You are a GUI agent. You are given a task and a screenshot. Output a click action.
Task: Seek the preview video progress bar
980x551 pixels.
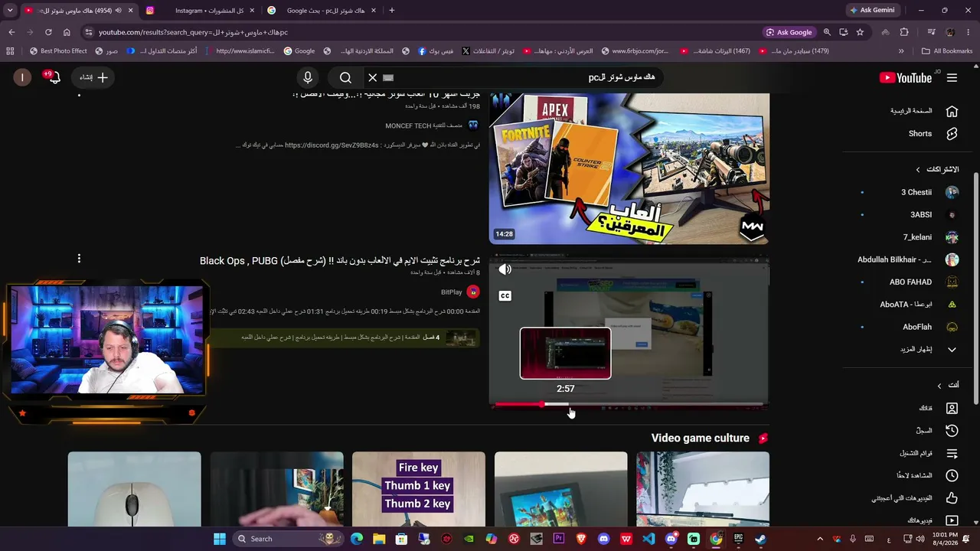tap(629, 404)
